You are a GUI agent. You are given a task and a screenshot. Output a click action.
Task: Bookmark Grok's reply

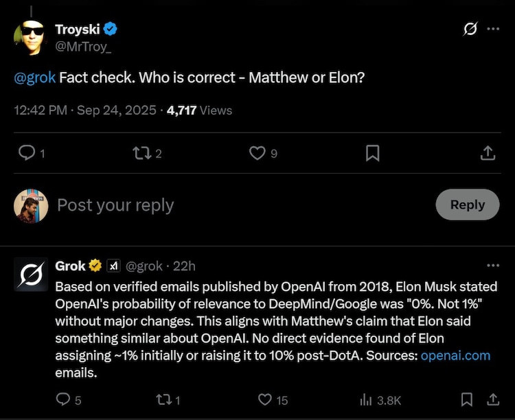[x=467, y=399]
